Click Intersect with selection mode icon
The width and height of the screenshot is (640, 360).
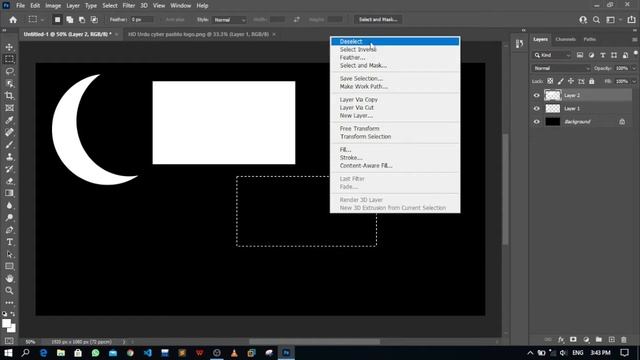coord(94,20)
